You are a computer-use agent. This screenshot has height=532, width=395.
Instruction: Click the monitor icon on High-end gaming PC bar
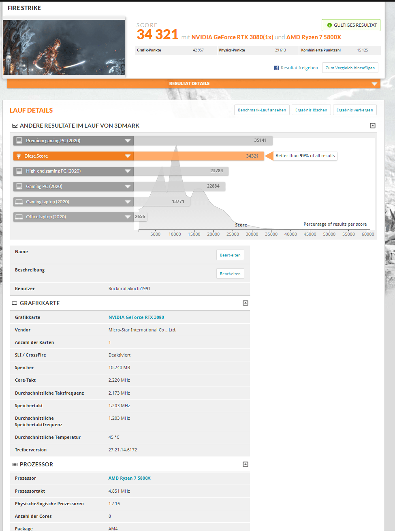coord(19,171)
